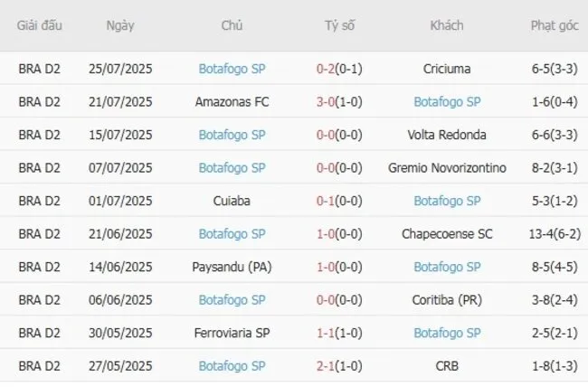Viewport: 588px width, 387px height.
Task: Click Gremio Novorizontino team name
Action: [447, 168]
